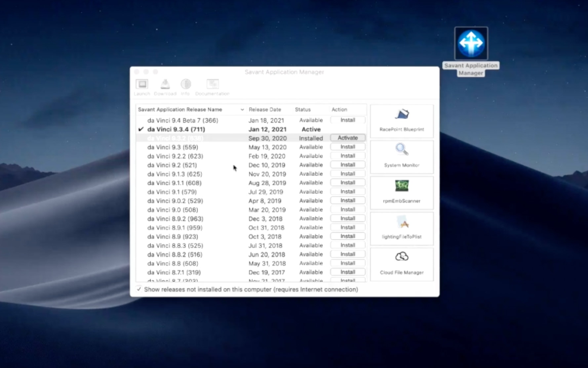Select da Vinci 9.4 Beta 7 (366) name
The image size is (588, 368).
tap(182, 120)
